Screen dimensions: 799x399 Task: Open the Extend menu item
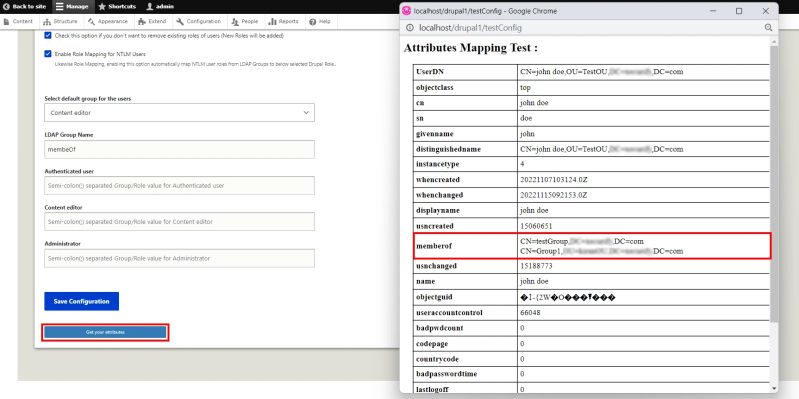(153, 21)
